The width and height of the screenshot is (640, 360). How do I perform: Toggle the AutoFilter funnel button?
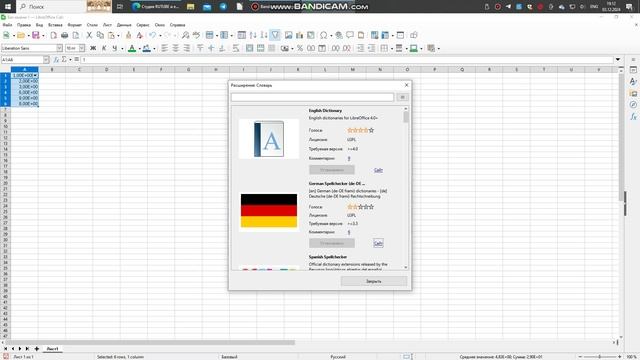[275, 35]
